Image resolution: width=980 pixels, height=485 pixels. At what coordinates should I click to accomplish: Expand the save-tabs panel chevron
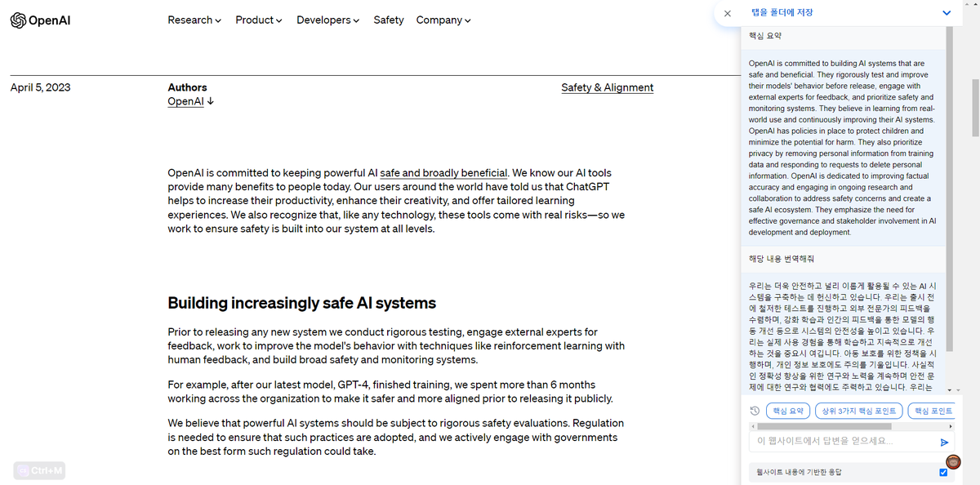point(947,13)
